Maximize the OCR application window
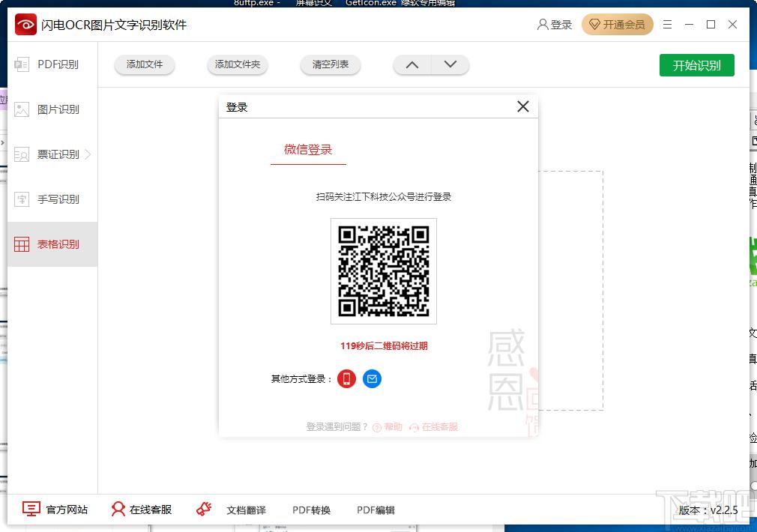The image size is (757, 532). pyautogui.click(x=711, y=24)
